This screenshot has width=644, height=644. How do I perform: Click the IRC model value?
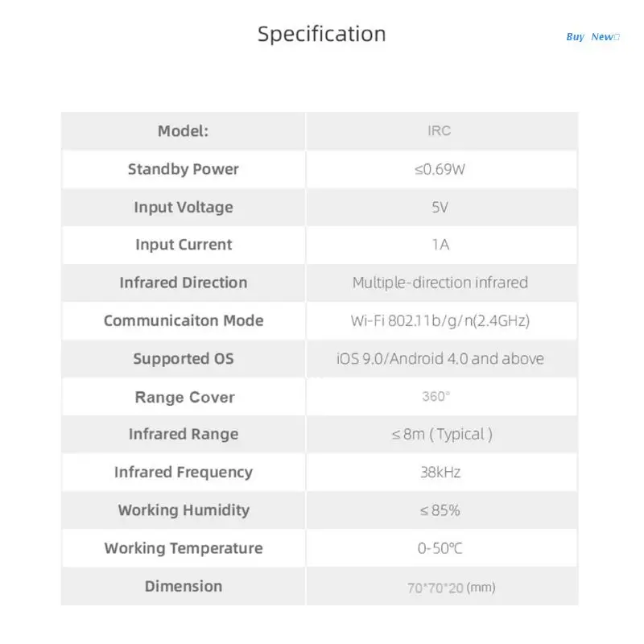pos(440,131)
